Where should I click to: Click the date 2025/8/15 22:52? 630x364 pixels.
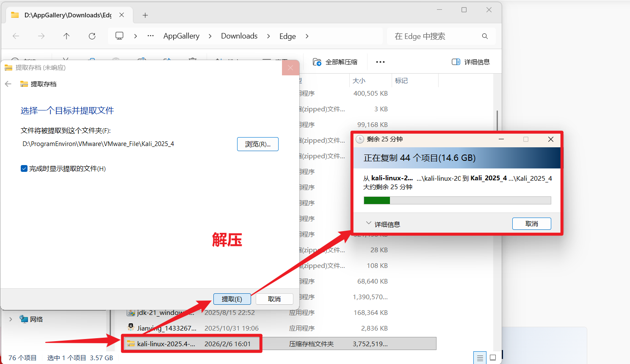pos(230,312)
